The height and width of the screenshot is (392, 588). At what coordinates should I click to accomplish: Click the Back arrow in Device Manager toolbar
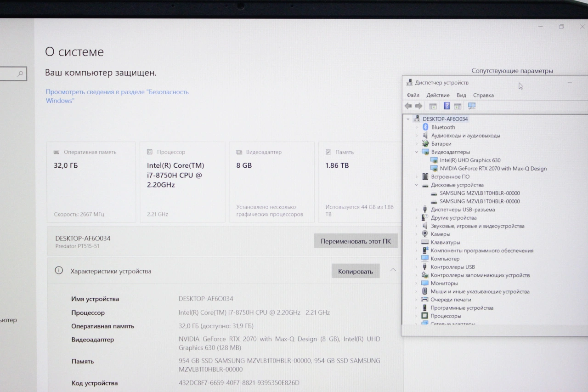(408, 106)
